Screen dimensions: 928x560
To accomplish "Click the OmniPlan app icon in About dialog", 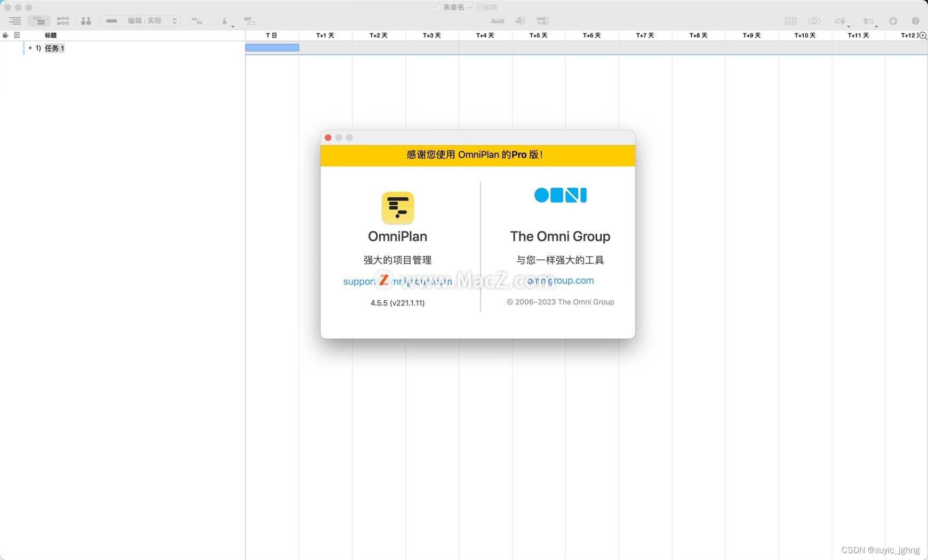I will pyautogui.click(x=398, y=208).
